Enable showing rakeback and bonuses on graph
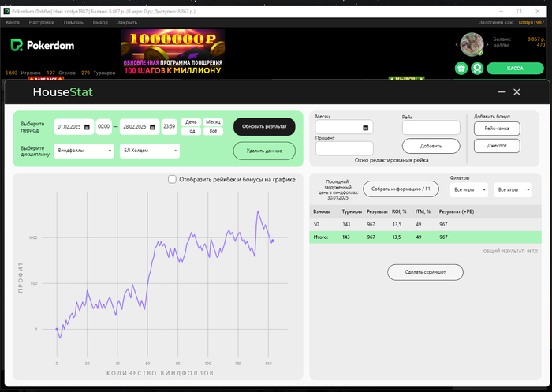The image size is (552, 392). click(x=172, y=179)
